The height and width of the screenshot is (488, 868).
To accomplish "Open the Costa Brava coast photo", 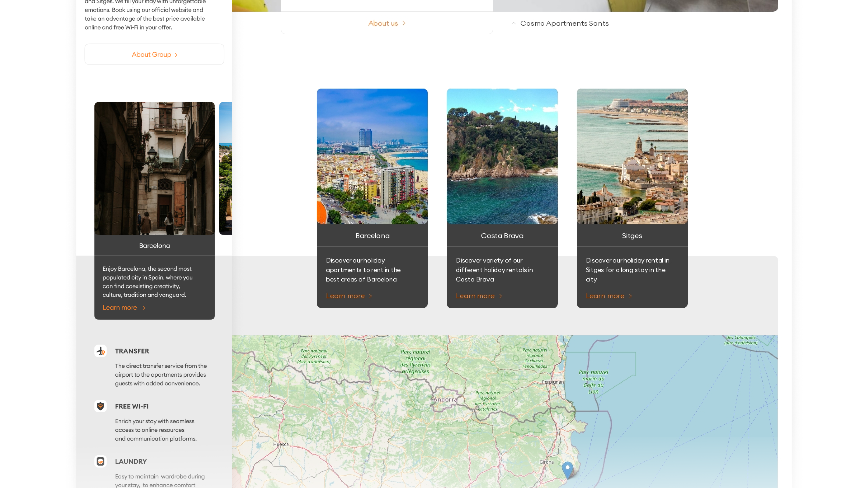I will click(x=502, y=156).
